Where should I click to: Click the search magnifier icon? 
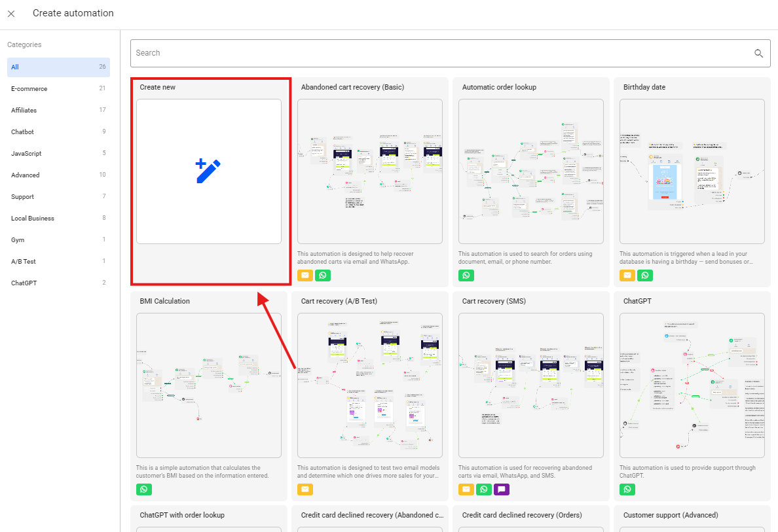pyautogui.click(x=758, y=54)
